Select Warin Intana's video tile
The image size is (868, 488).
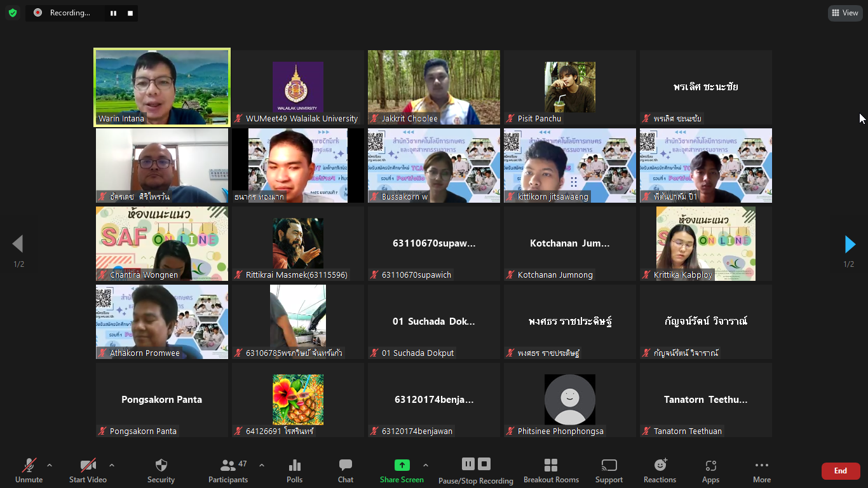162,87
